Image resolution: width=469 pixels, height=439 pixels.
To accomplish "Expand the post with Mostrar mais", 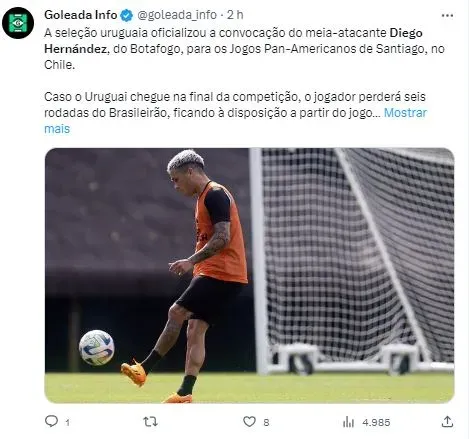I will (x=235, y=121).
